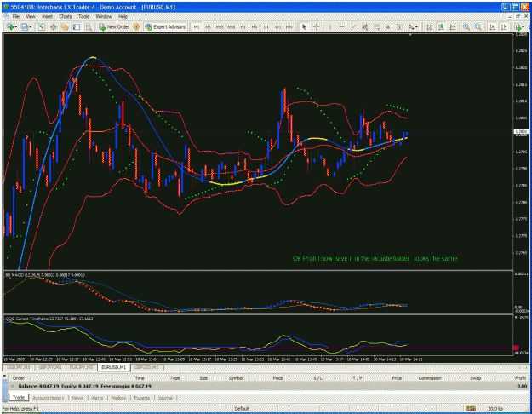This screenshot has width=532, height=414.
Task: Enable chart auto scroll icon
Action: click(492, 26)
